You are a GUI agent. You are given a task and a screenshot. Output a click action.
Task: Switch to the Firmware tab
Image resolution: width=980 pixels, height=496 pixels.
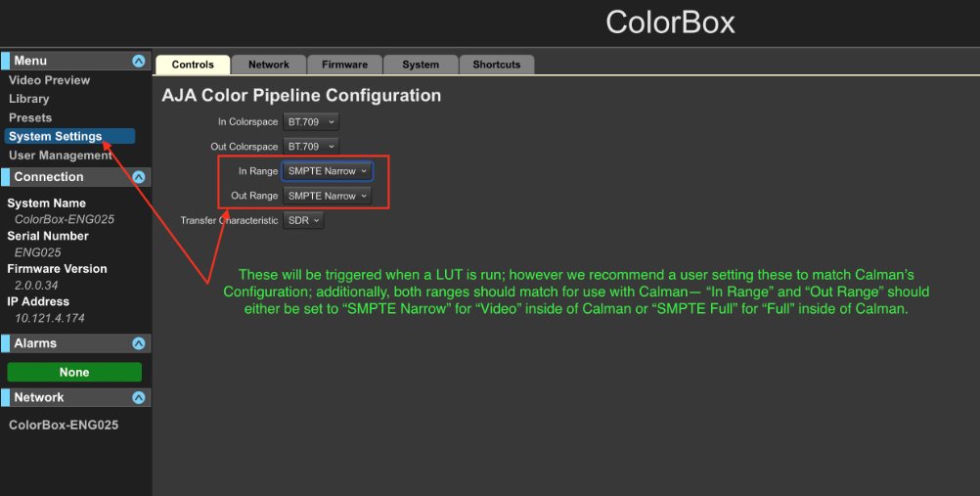[x=344, y=65]
